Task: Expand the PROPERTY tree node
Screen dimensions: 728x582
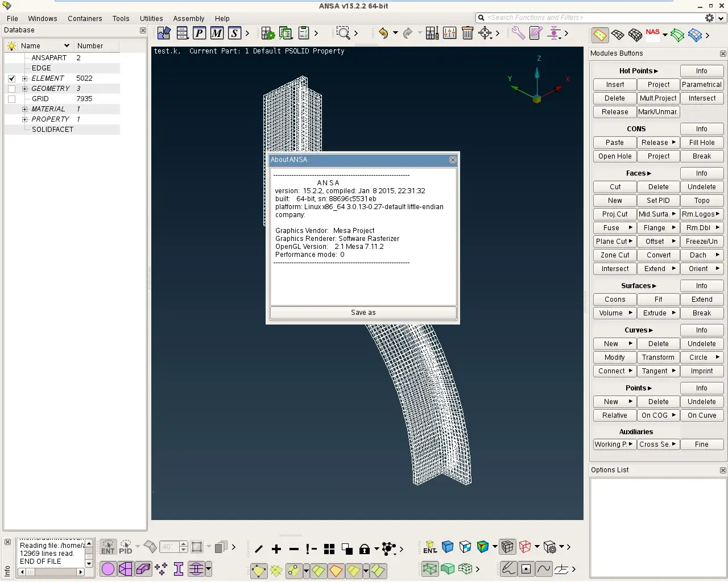Action: pyautogui.click(x=24, y=119)
